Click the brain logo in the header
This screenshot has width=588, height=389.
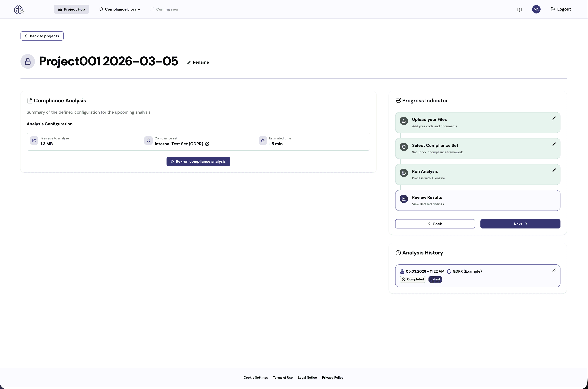point(19,9)
